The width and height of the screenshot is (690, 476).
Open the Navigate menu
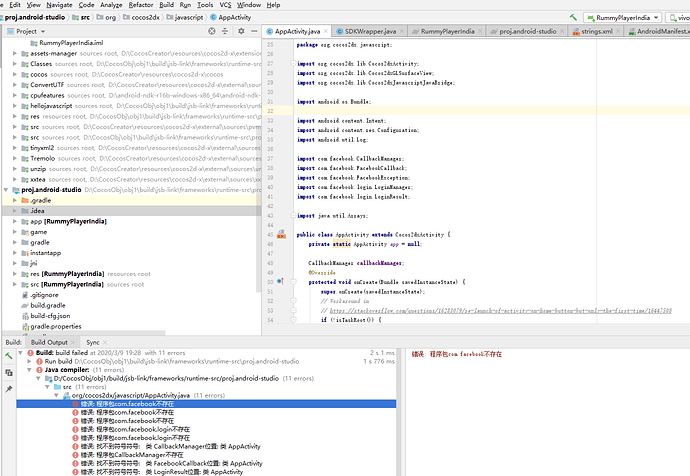(59, 5)
